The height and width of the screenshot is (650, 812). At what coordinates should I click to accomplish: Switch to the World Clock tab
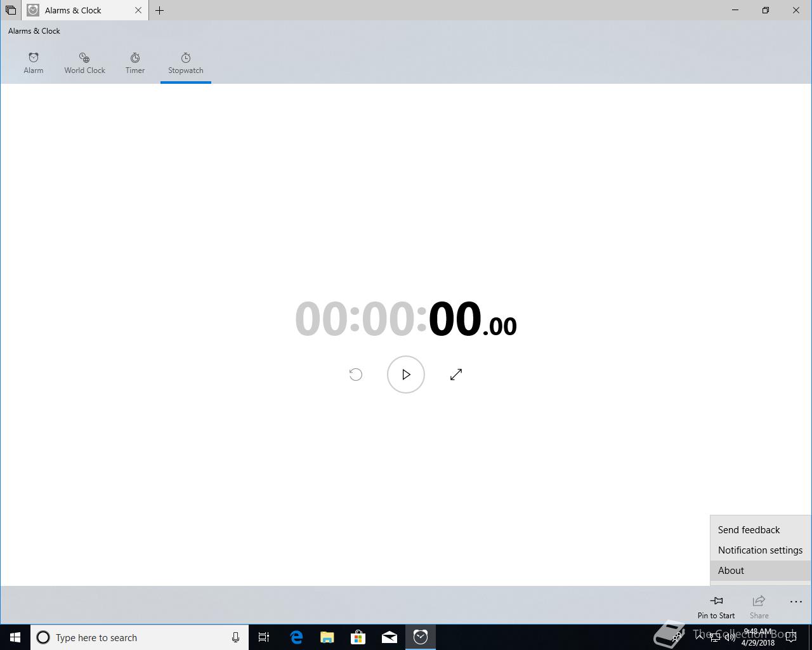(x=84, y=63)
